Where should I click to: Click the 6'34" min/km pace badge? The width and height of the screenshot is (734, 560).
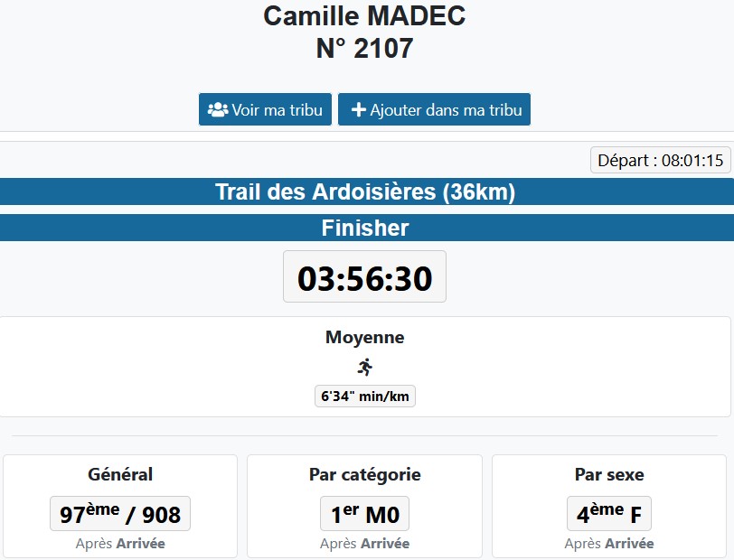pyautogui.click(x=365, y=396)
